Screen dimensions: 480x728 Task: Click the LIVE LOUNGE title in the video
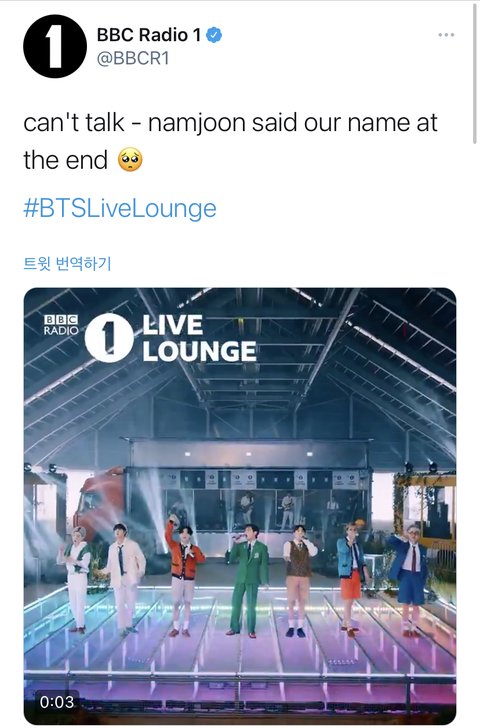(x=199, y=338)
